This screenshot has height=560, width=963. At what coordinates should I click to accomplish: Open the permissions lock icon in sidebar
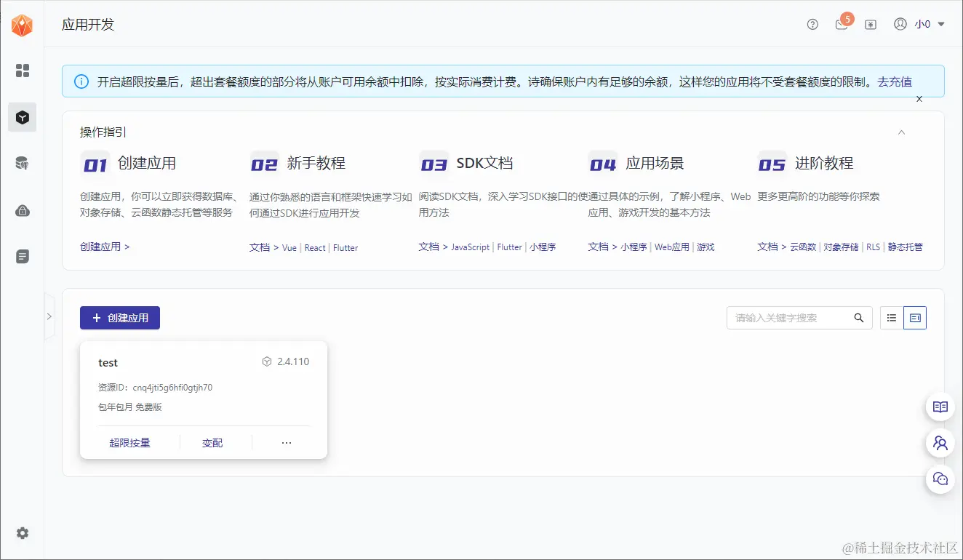(x=22, y=209)
